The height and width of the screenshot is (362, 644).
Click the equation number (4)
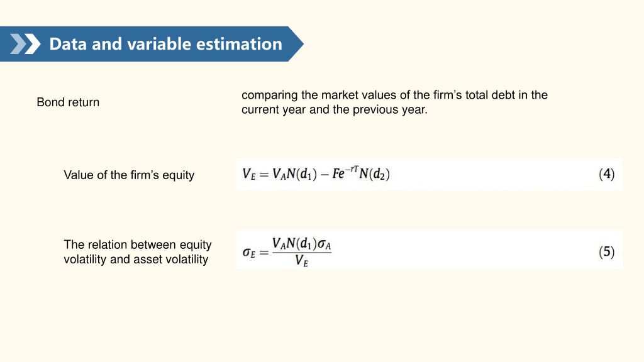pyautogui.click(x=607, y=174)
